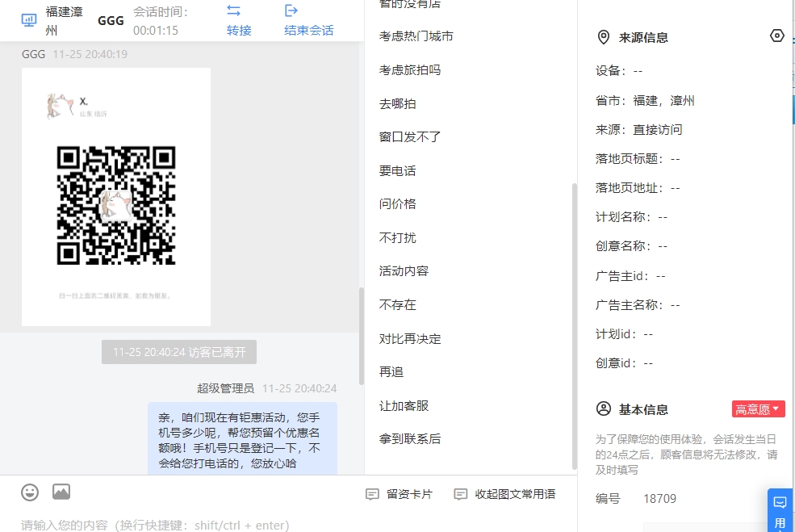The width and height of the screenshot is (795, 532).
Task: Click the 转接 label
Action: (x=239, y=31)
